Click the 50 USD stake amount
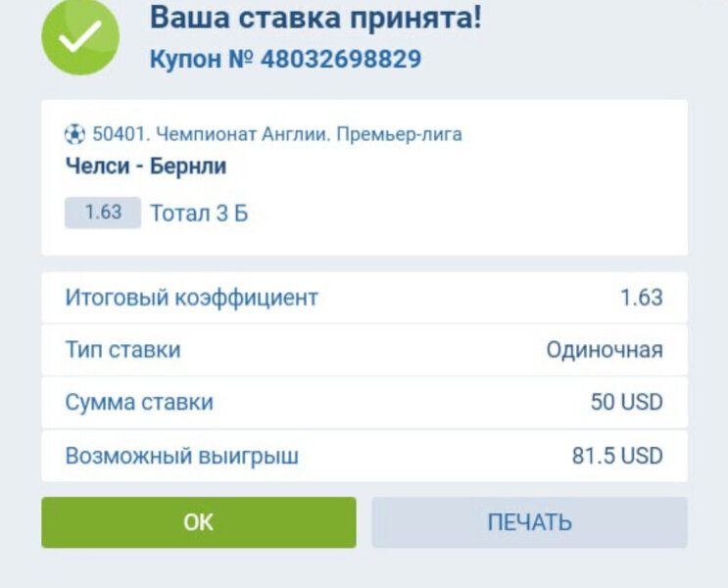 (x=627, y=402)
